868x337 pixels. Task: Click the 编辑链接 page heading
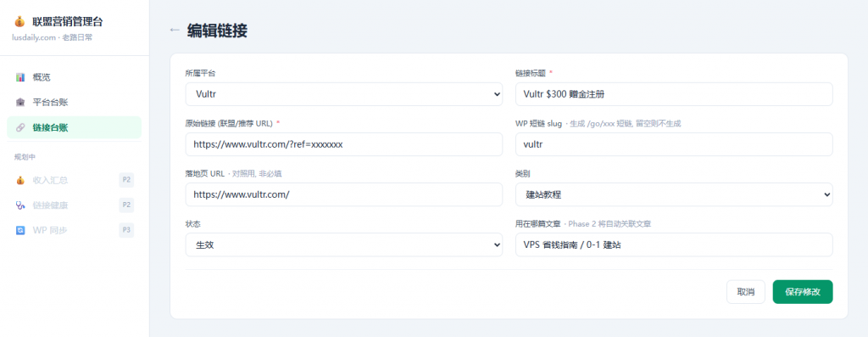tap(218, 31)
